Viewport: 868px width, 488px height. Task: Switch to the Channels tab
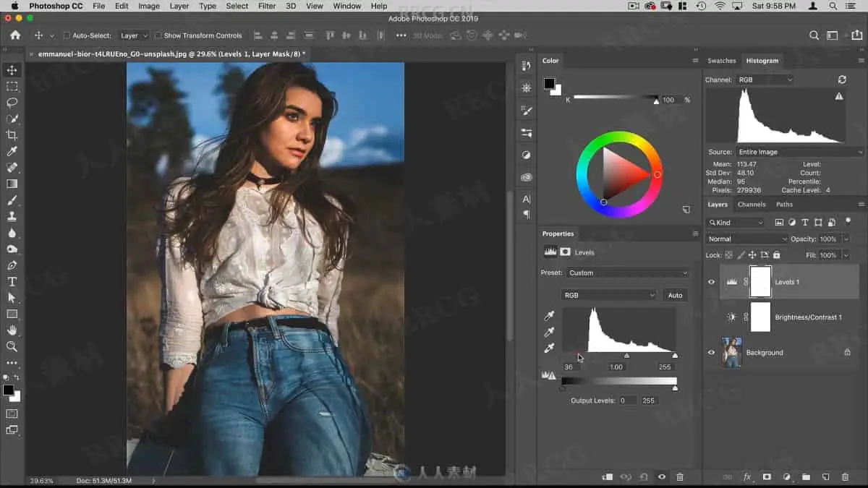(x=752, y=205)
